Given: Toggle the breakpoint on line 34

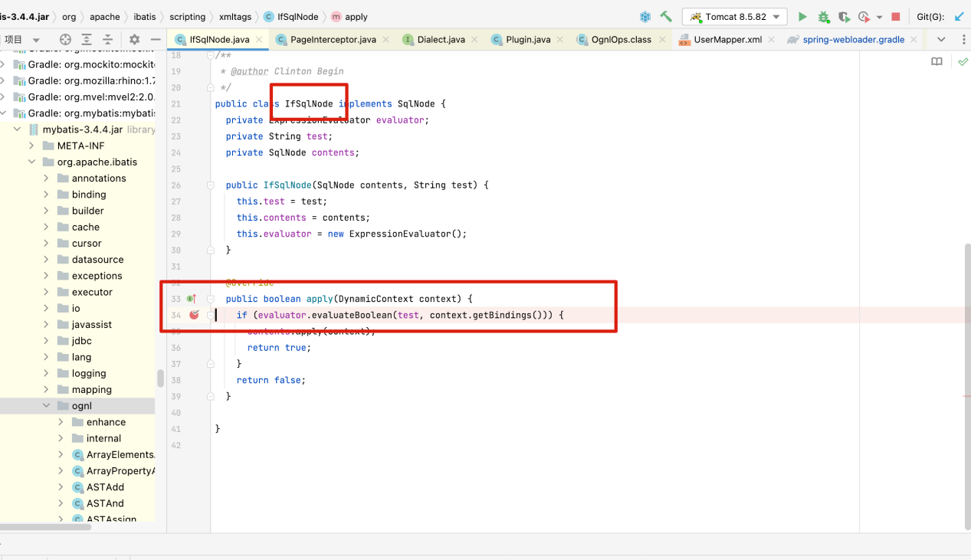Looking at the screenshot, I should tap(194, 314).
